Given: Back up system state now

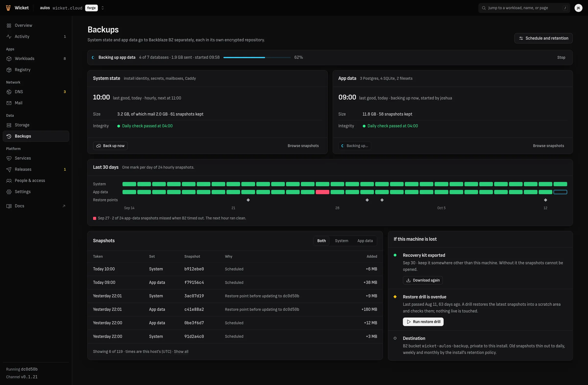Looking at the screenshot, I should tap(110, 146).
